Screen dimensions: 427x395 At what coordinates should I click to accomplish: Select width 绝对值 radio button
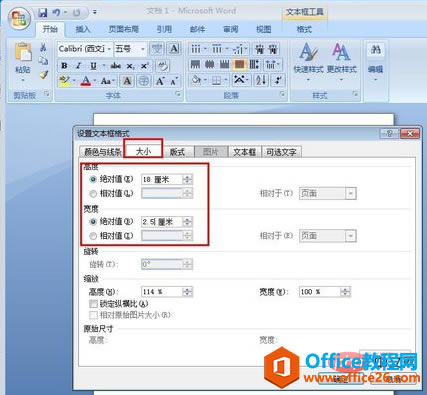click(93, 221)
